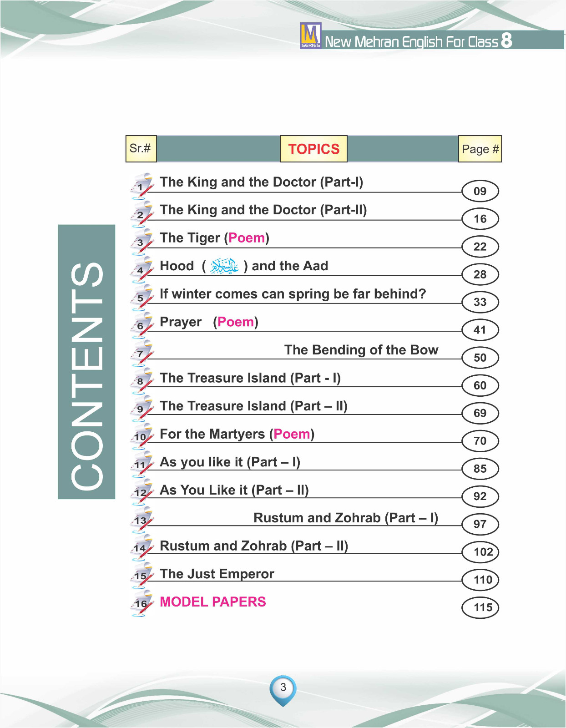Click the page 3 marker badge

[283, 688]
